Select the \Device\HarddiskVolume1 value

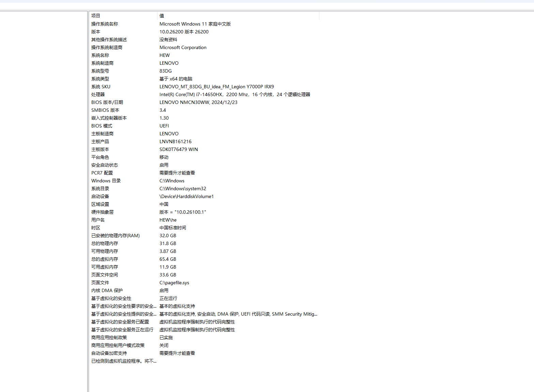186,196
